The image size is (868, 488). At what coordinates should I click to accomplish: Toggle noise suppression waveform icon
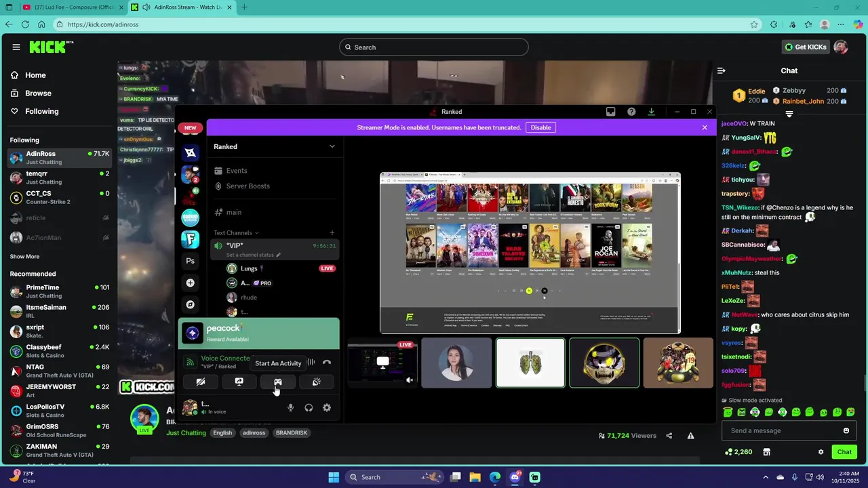point(311,363)
